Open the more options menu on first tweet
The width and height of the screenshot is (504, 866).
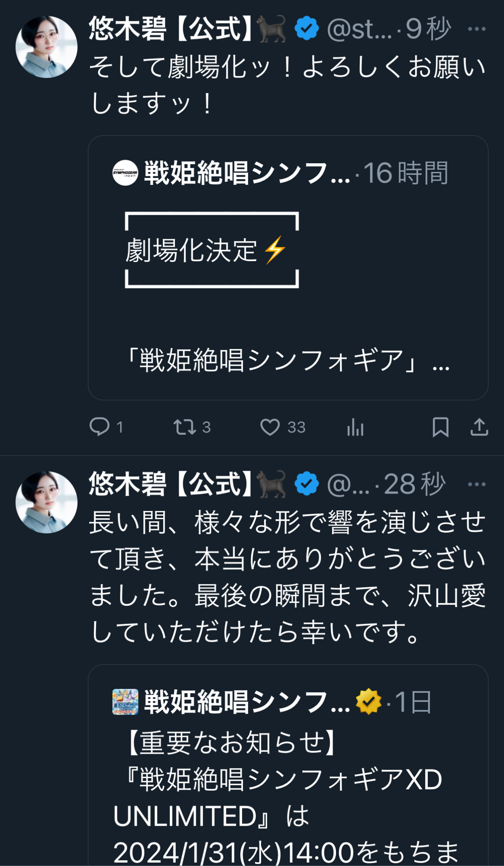[477, 29]
